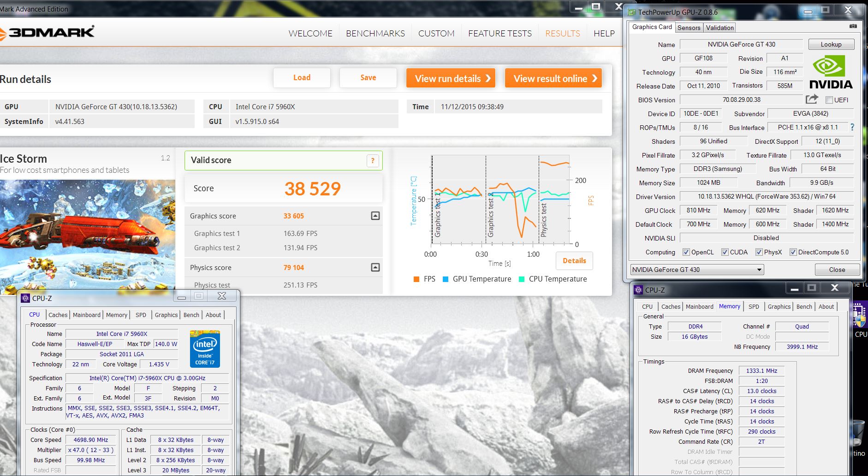The width and height of the screenshot is (868, 476).
Task: Click the Recycle Bin desktop icon
Action: click(858, 434)
